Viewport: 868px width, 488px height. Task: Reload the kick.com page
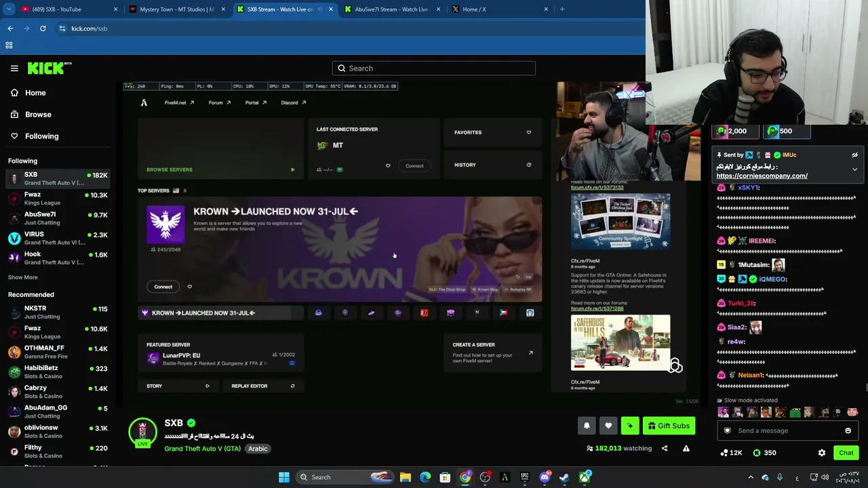tap(43, 28)
